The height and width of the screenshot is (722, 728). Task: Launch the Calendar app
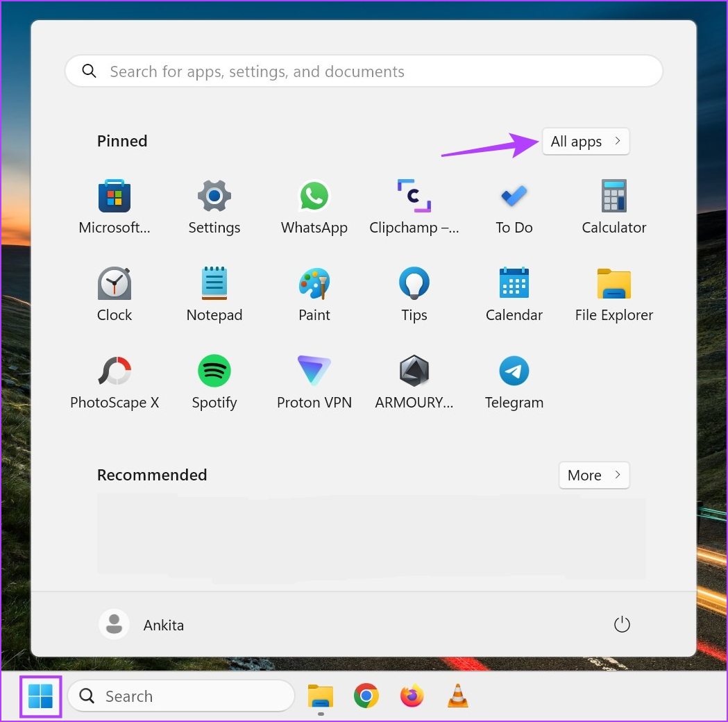click(x=514, y=294)
